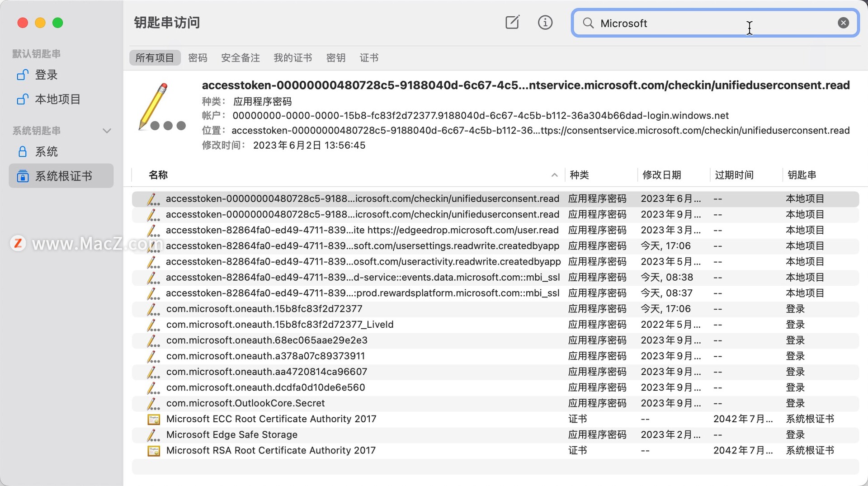Sort by the 过期时间 column header
Viewport: 868px width, 486px height.
coord(734,175)
